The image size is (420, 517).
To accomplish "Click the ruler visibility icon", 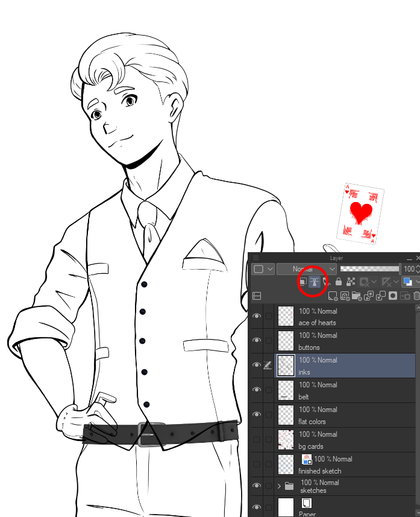I will (x=386, y=282).
